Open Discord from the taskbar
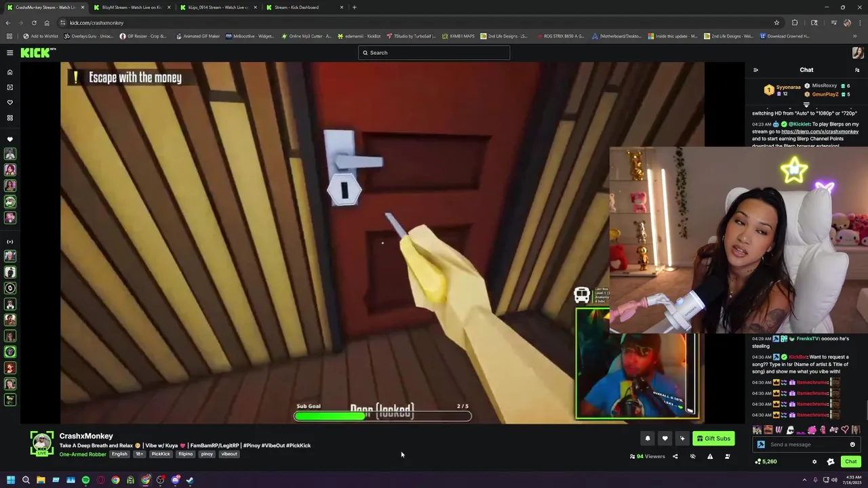The image size is (868, 488). click(x=175, y=480)
